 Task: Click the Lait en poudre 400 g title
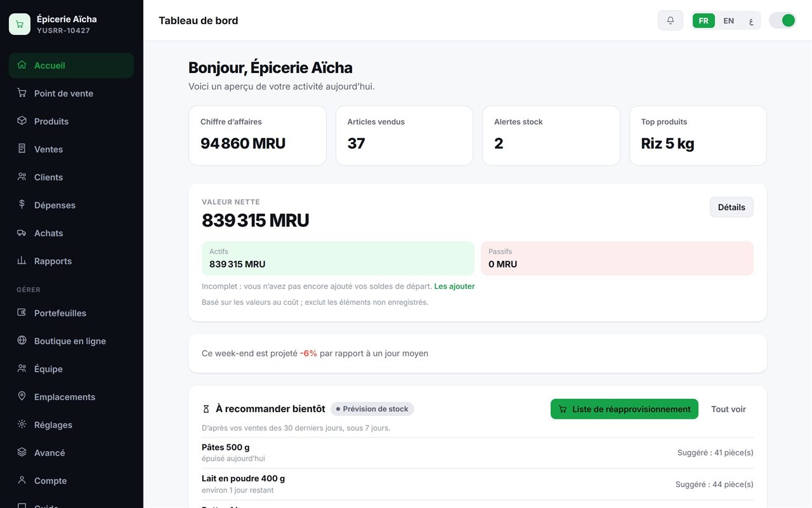point(244,478)
